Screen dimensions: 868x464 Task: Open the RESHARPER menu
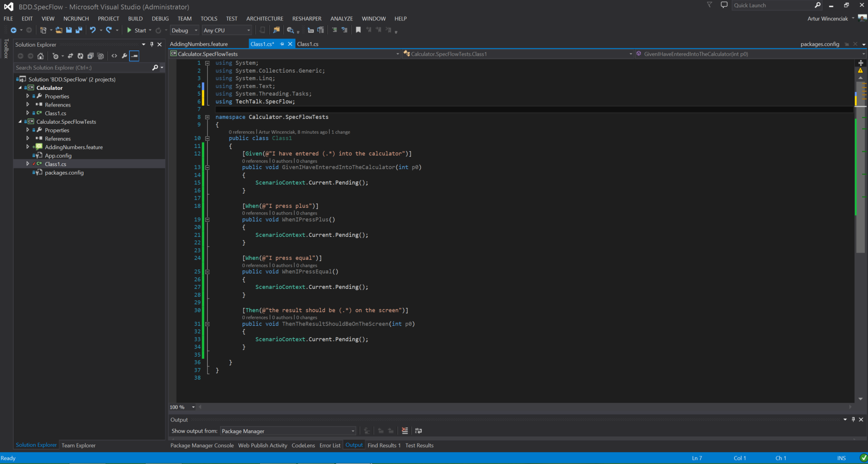tap(307, 19)
